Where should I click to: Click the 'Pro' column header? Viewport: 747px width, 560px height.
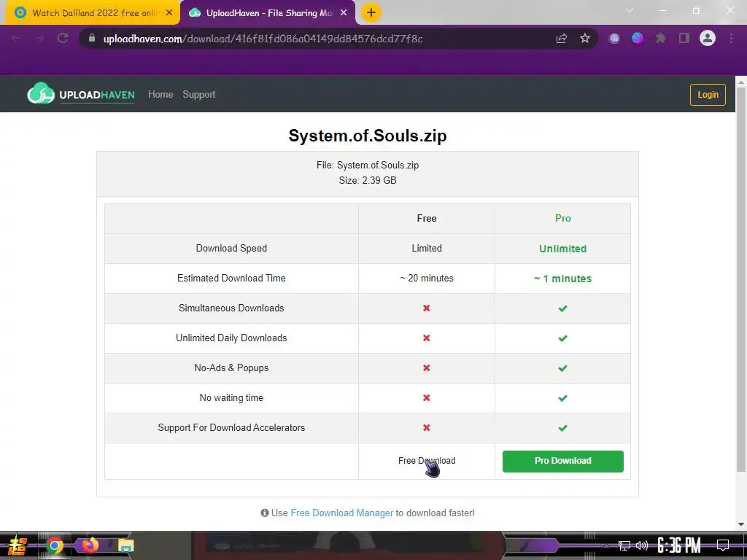point(562,218)
